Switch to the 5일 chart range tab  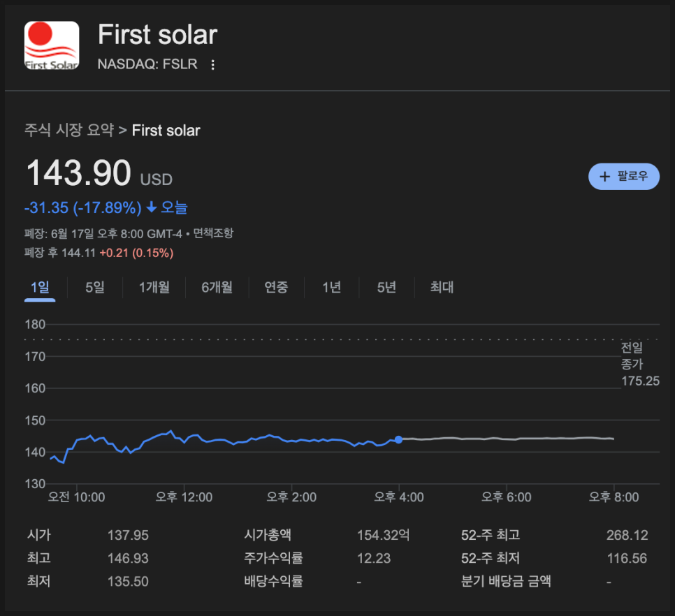[95, 287]
